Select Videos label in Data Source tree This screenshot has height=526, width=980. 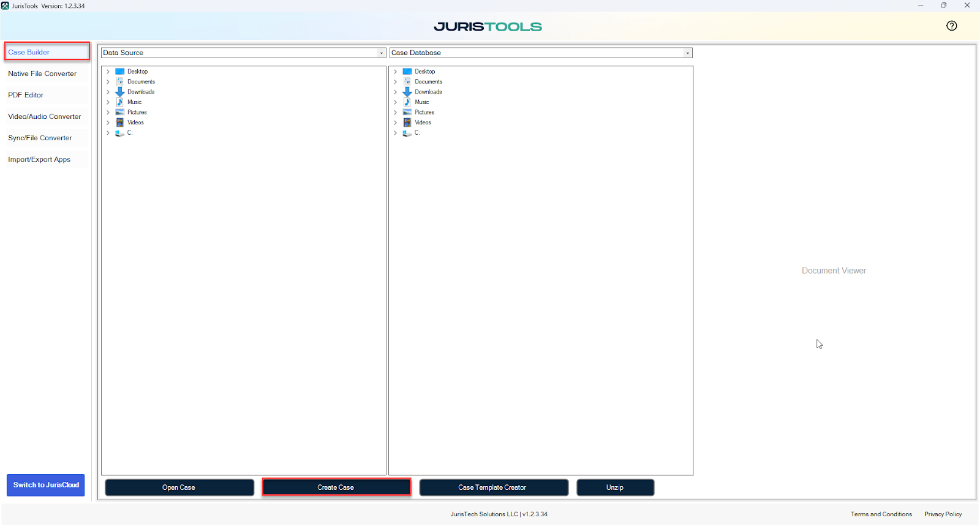[x=135, y=122]
